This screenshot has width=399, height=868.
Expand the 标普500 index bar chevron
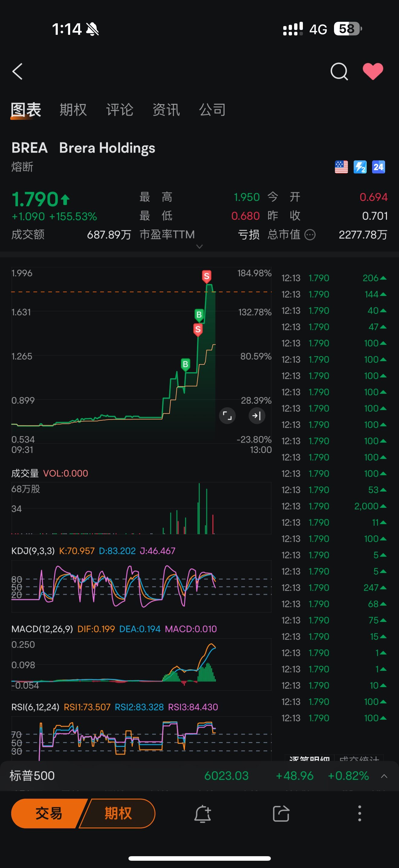click(x=384, y=776)
